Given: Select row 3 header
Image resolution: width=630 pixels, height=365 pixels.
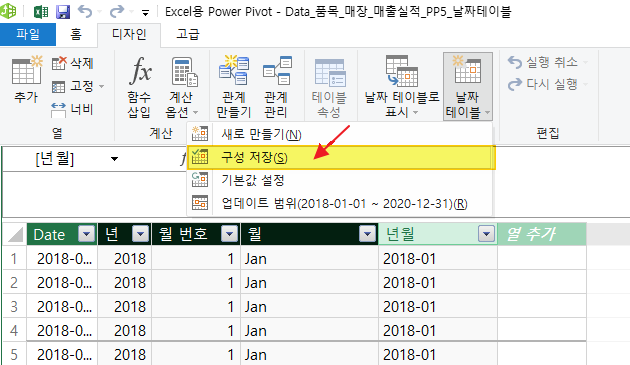Looking at the screenshot, I should 14,306.
